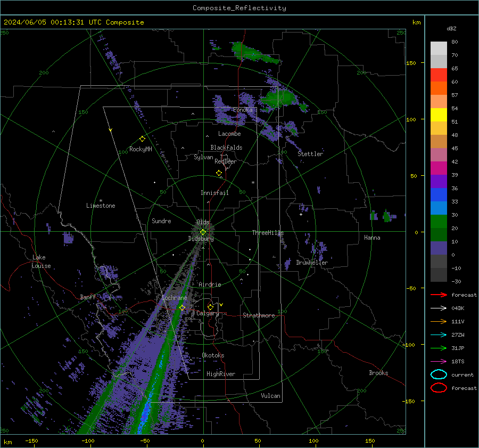Viewport: 479px width, 448px height.
Task: Select the 10 dBZ slate purple swatch
Action: click(439, 248)
